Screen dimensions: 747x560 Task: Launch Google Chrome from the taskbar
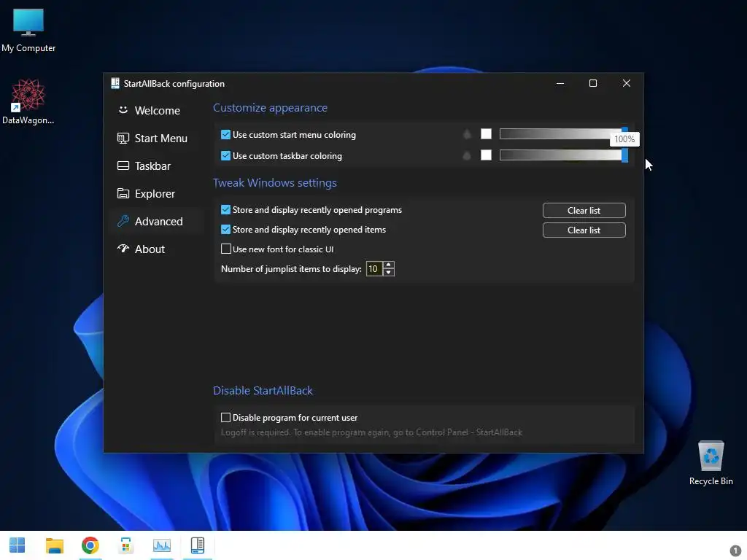(x=90, y=545)
